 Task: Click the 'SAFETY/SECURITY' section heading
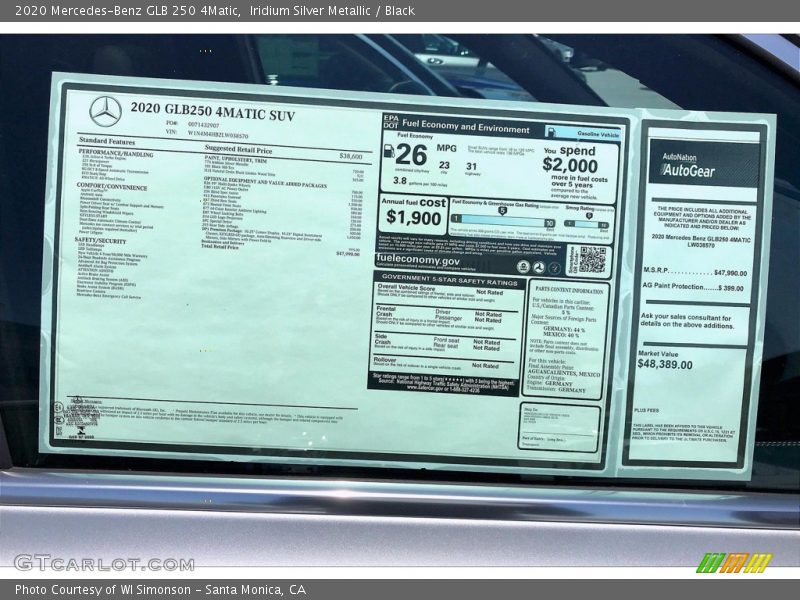[100, 240]
